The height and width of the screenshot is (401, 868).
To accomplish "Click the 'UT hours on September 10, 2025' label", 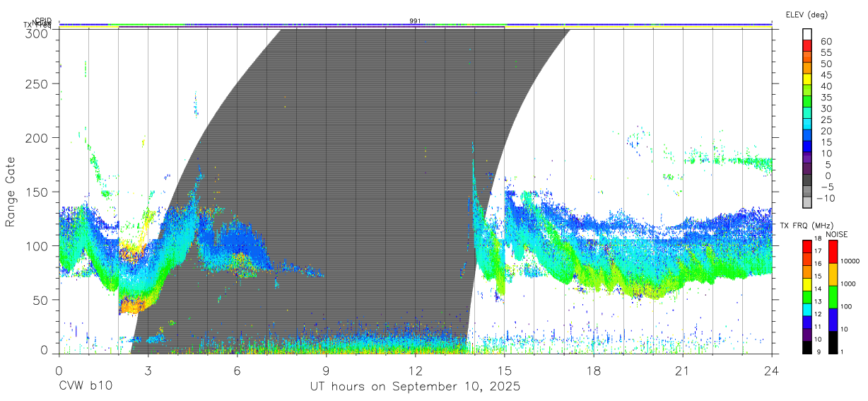I will (415, 386).
